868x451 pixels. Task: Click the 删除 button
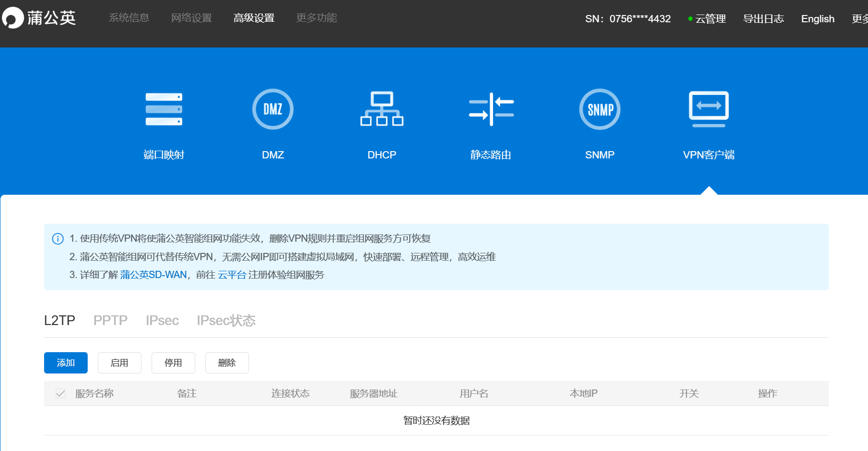[227, 363]
